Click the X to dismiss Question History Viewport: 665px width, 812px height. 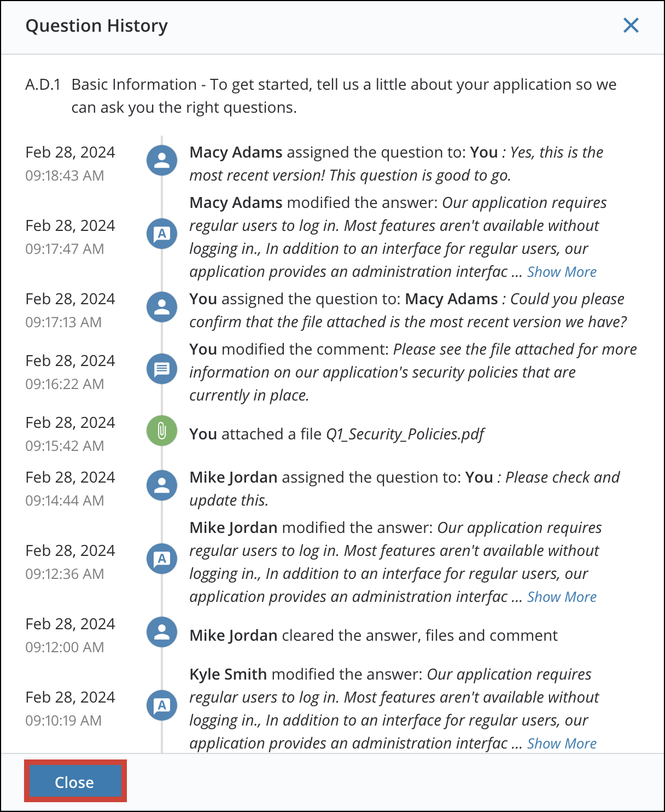[x=631, y=25]
